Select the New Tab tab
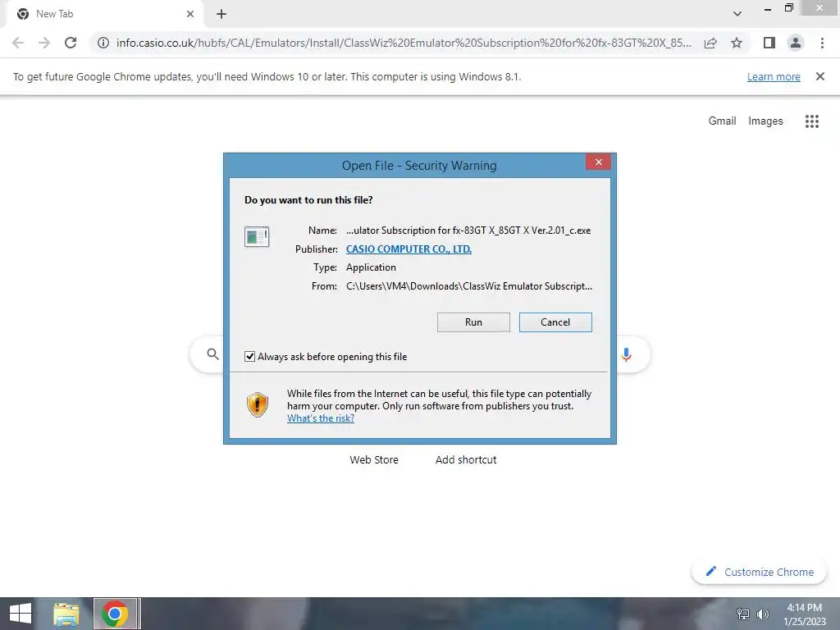Viewport: 840px width, 630px height. point(104,14)
